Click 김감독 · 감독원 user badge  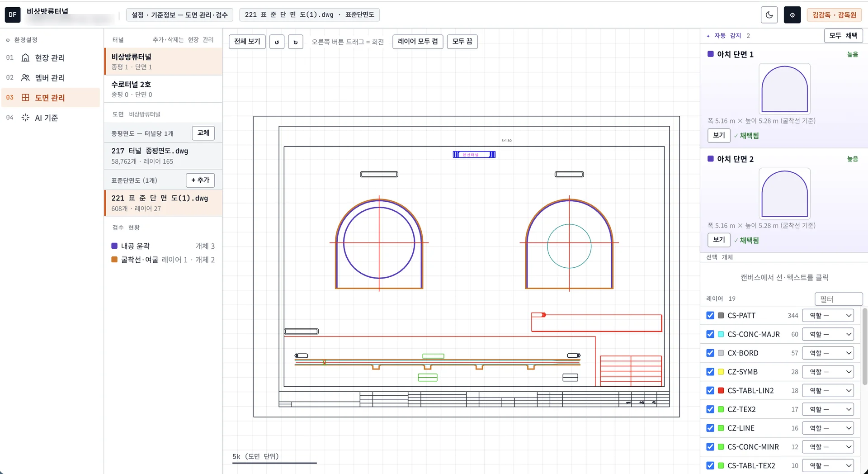(834, 15)
